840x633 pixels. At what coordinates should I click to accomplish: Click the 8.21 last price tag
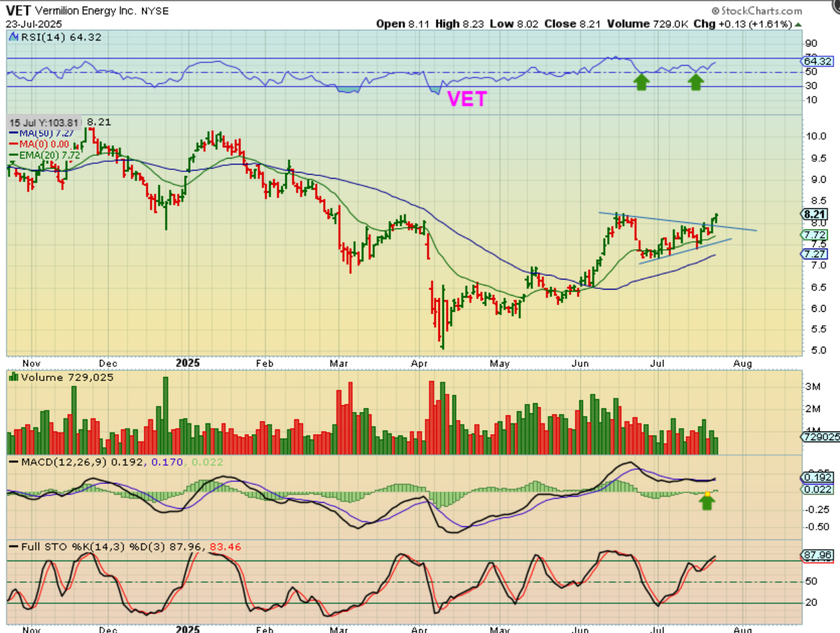click(815, 214)
